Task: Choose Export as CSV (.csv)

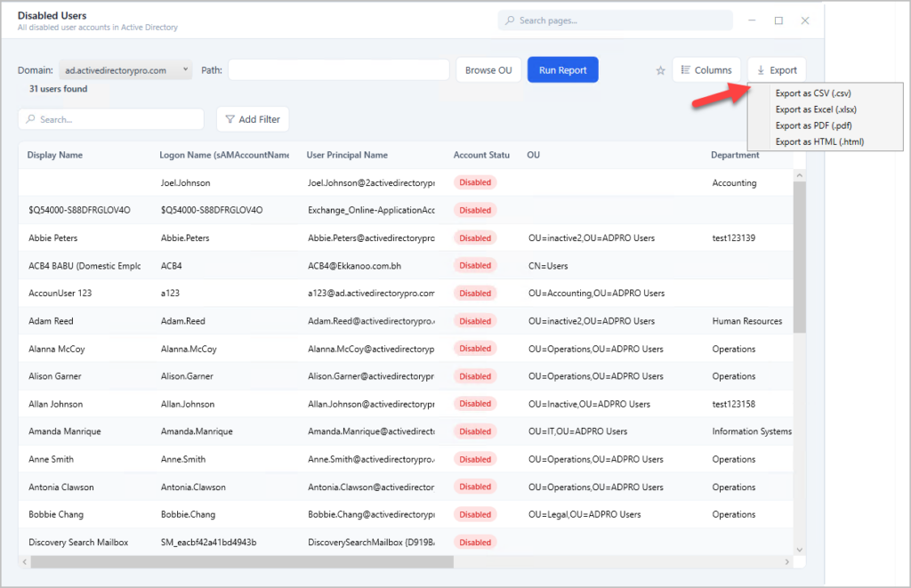Action: pos(813,93)
